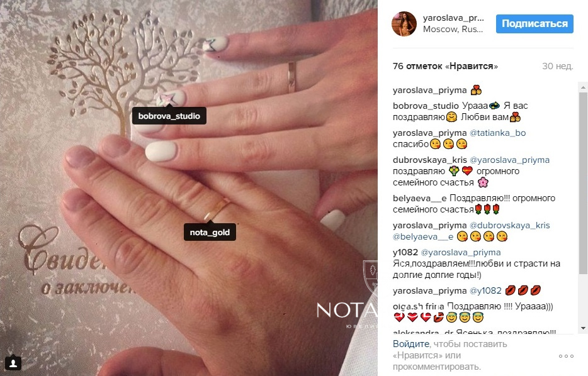The width and height of the screenshot is (588, 376).
Task: Click the nota_gold photo tag
Action: click(x=210, y=232)
